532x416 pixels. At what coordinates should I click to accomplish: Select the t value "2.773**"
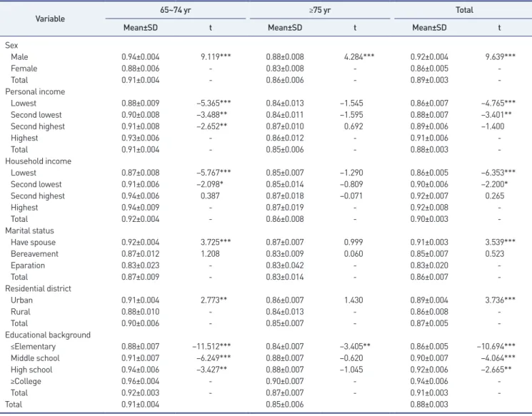pyautogui.click(x=214, y=300)
